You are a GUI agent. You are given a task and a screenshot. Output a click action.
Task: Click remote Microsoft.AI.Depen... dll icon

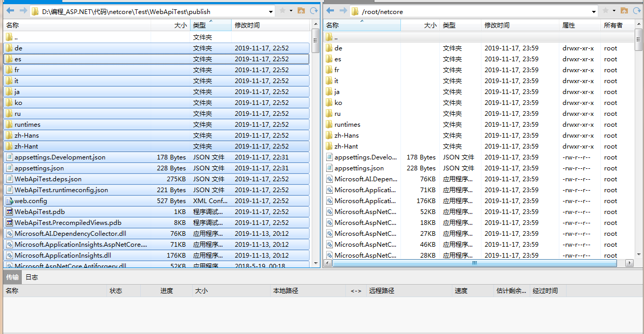coord(329,179)
